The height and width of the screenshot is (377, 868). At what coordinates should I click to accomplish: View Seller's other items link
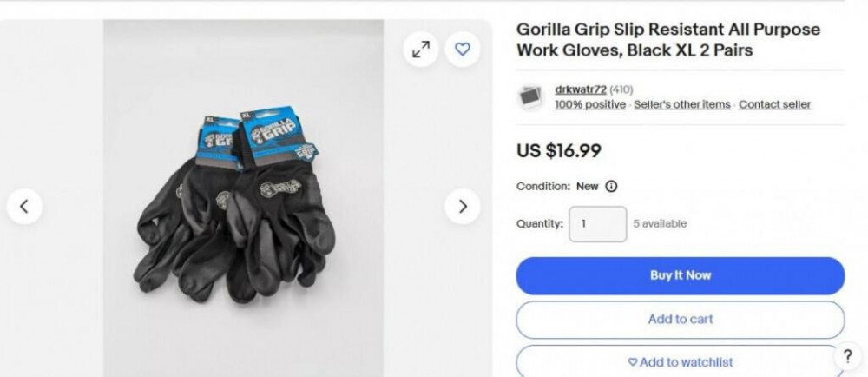point(682,104)
